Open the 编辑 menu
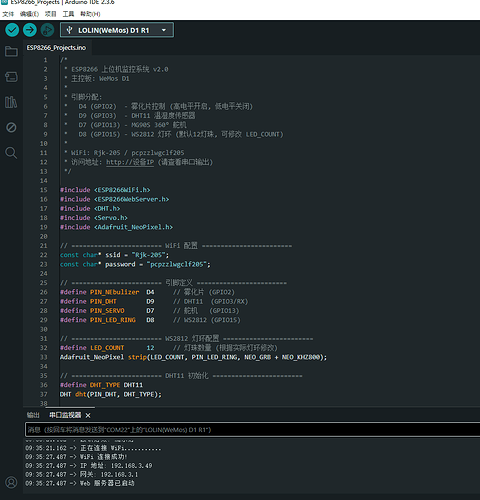This screenshot has width=480, height=500. 29,14
